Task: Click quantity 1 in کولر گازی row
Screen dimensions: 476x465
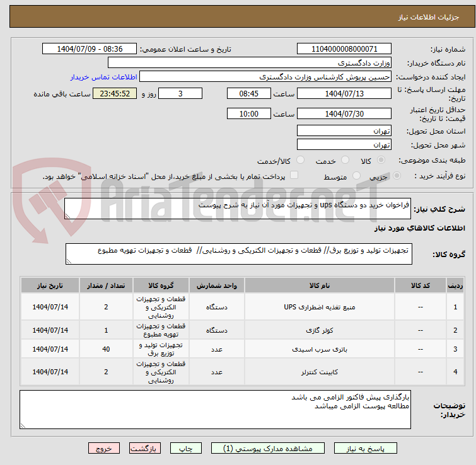Action: (x=106, y=330)
